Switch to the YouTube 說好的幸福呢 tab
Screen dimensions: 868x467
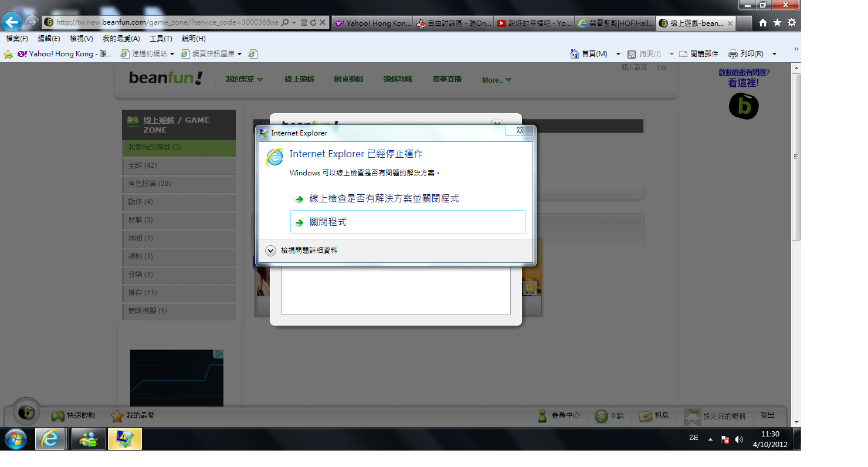click(x=534, y=23)
